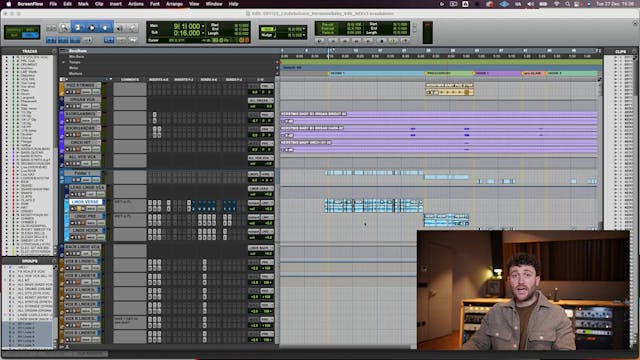This screenshot has width=640, height=360.
Task: Click the BACK LINDE VCA track name
Action: coord(82,247)
